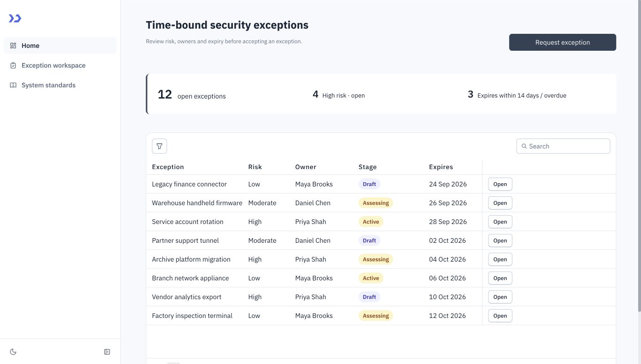Image resolution: width=641 pixels, height=364 pixels.
Task: Click the Draft badge for Legacy finance connector
Action: [370, 184]
